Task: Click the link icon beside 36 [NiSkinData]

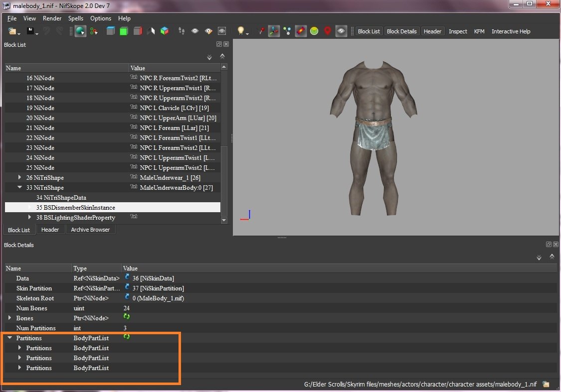Action: (x=127, y=277)
